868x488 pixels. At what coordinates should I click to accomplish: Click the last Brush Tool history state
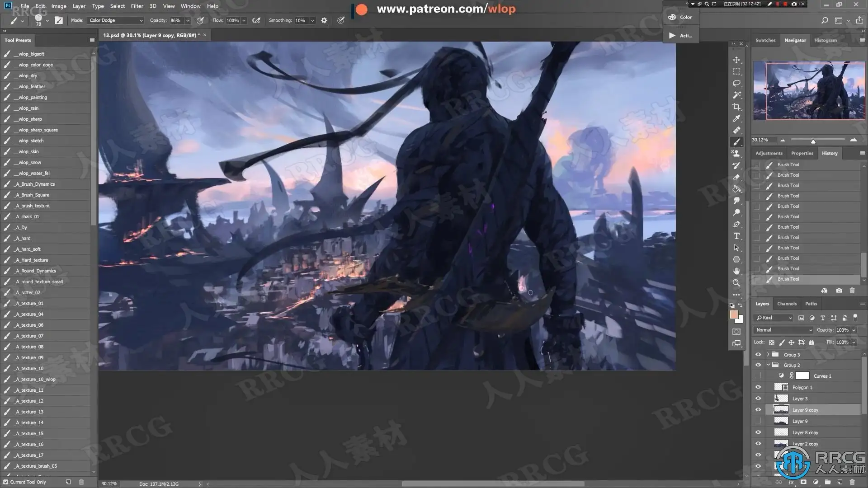click(788, 279)
